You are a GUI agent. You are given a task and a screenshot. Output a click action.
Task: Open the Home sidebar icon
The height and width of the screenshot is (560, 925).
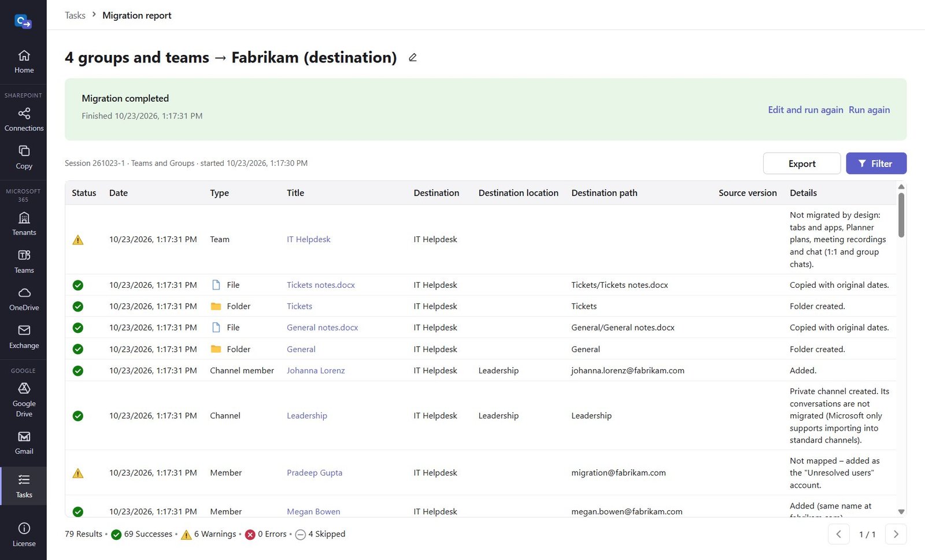tap(24, 62)
